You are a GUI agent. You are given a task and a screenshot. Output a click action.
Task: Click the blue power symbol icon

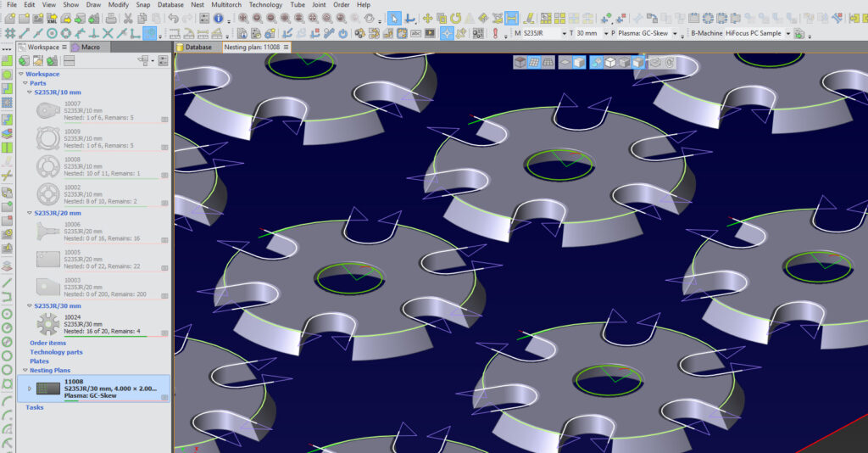tap(342, 33)
